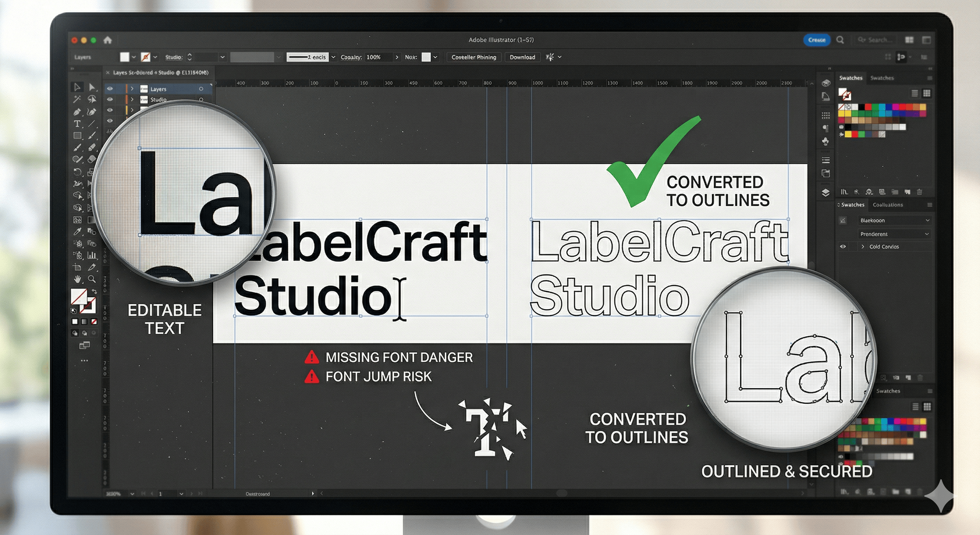Open Edit Toolbar three-dot menu
980x535 pixels.
tap(84, 360)
